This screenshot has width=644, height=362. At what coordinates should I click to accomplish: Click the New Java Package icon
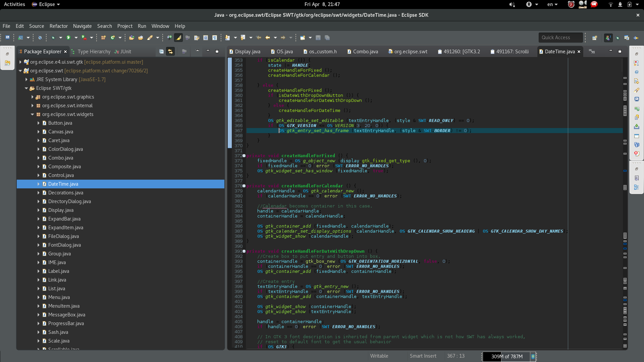[x=103, y=38]
